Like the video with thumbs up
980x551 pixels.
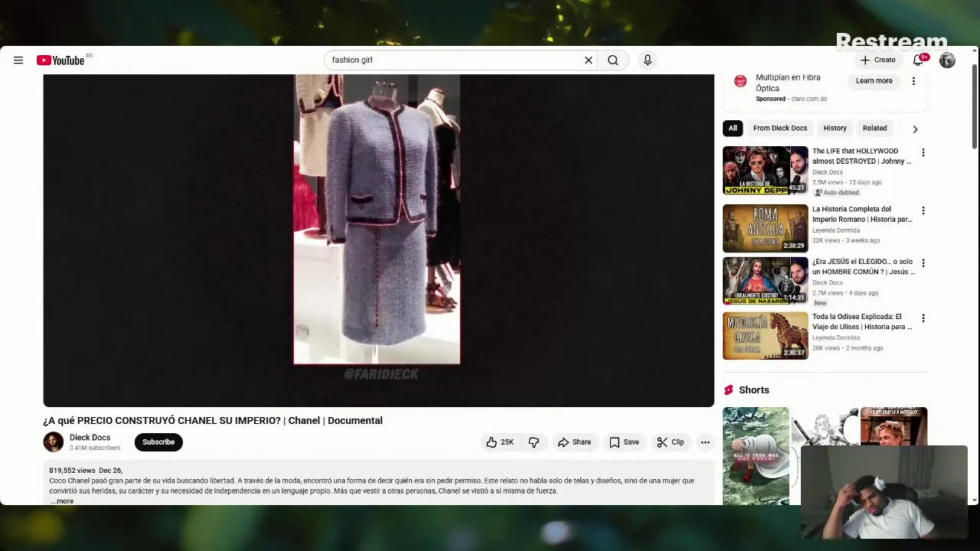pos(499,442)
